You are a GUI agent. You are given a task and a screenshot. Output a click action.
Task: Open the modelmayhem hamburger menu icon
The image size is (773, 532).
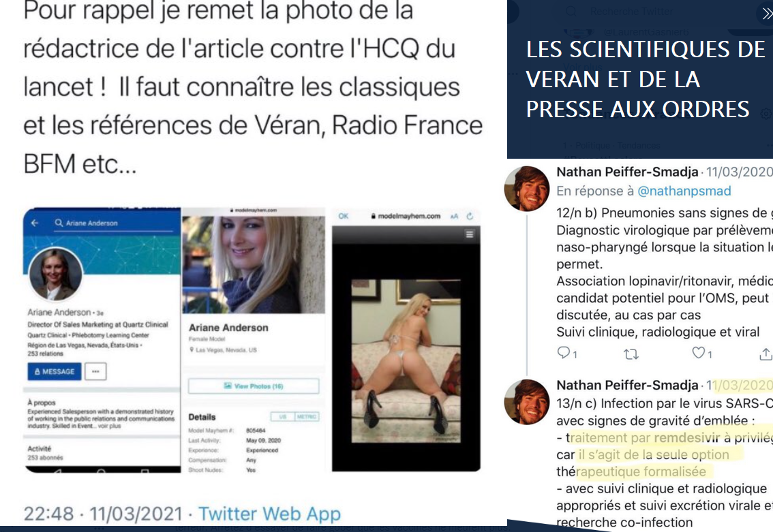click(469, 234)
